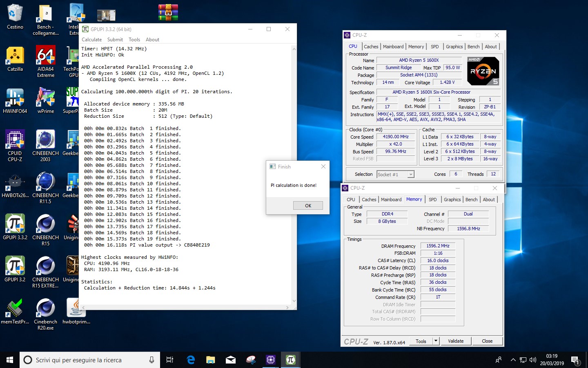This screenshot has width=588, height=368.
Task: Open Mail app from taskbar
Action: pyautogui.click(x=230, y=360)
